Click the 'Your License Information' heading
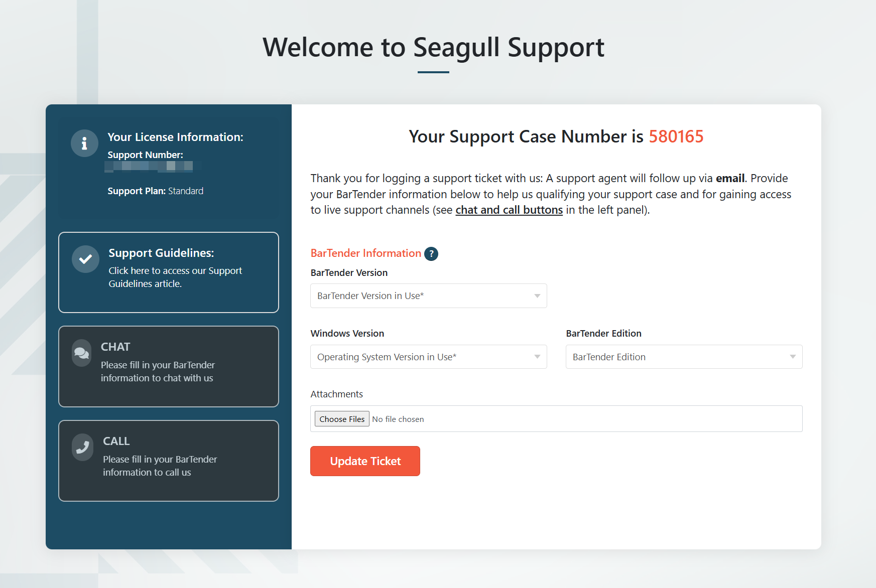This screenshot has width=876, height=588. 175,137
